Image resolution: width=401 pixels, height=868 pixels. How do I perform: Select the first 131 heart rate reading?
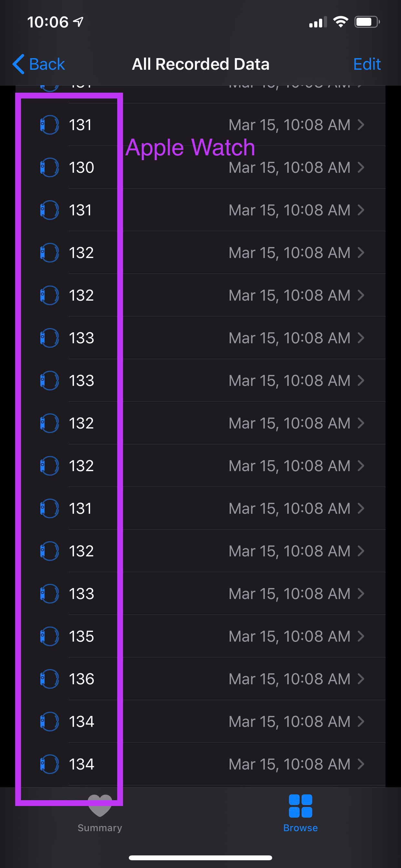[x=80, y=125]
